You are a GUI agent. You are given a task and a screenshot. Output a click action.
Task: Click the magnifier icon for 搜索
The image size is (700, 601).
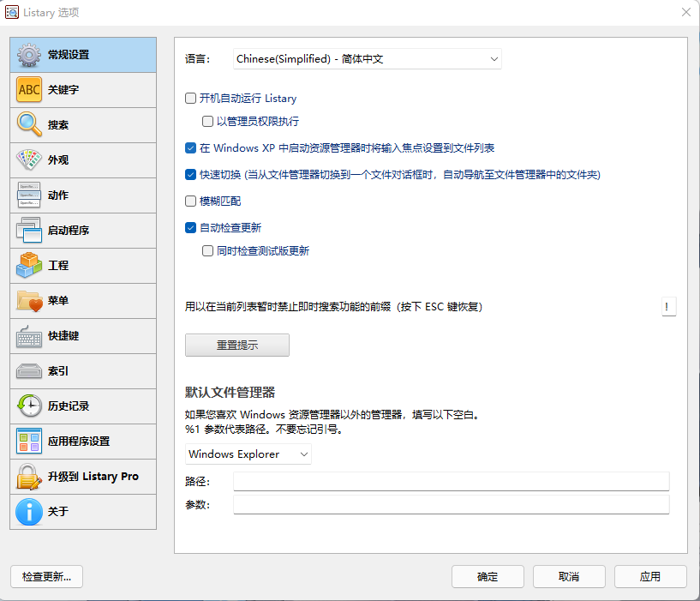tap(29, 124)
